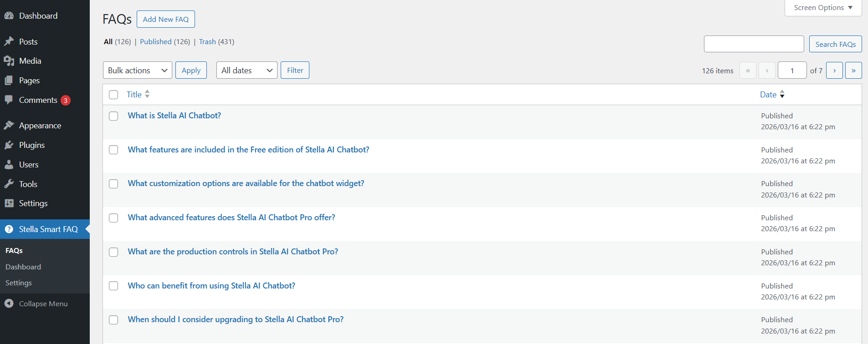Click the Media library icon
The width and height of the screenshot is (868, 344).
coord(9,61)
